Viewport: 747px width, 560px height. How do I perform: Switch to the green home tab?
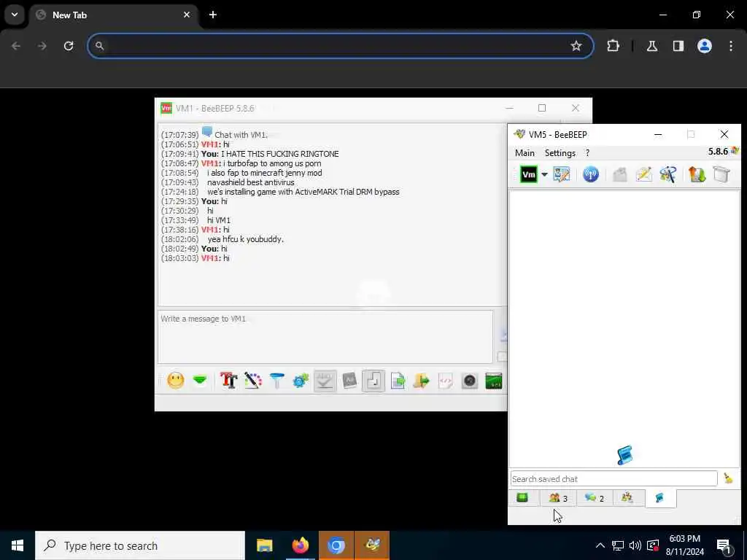tap(522, 497)
